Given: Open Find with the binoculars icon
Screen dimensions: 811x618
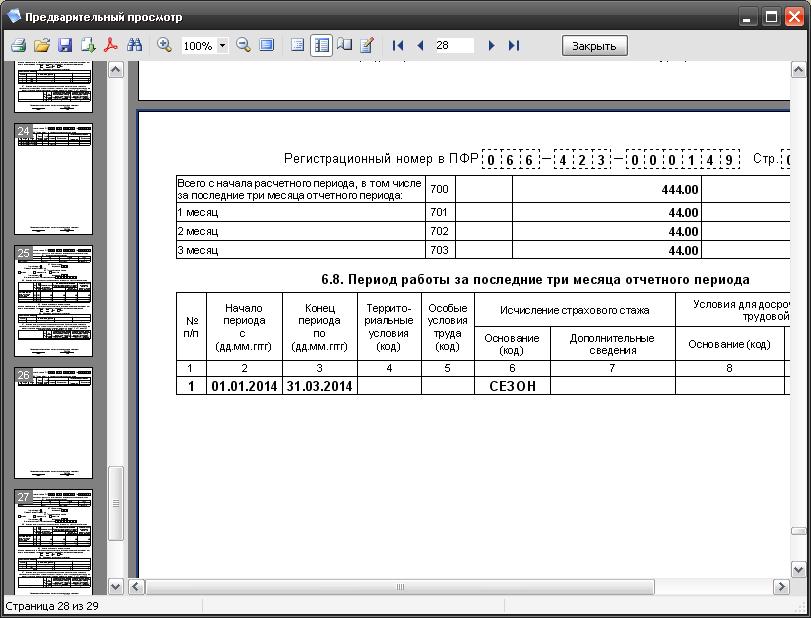Looking at the screenshot, I should (x=135, y=46).
